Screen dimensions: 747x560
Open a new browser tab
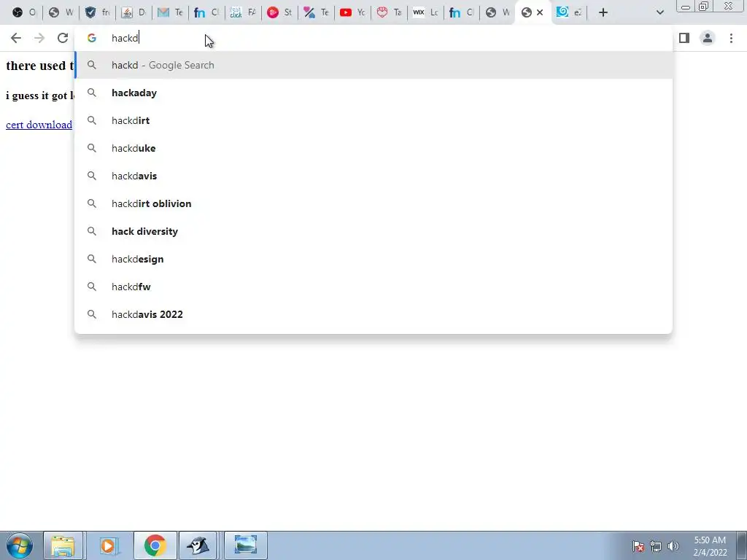click(603, 13)
